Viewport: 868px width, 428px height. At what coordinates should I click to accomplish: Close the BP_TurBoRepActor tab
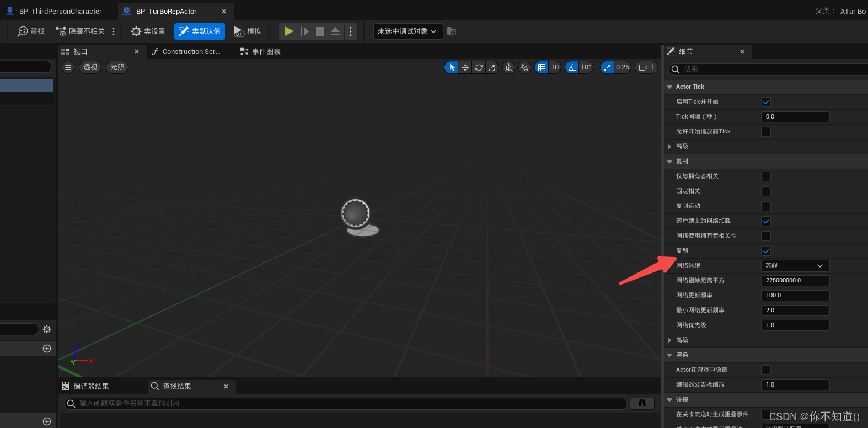[224, 12]
